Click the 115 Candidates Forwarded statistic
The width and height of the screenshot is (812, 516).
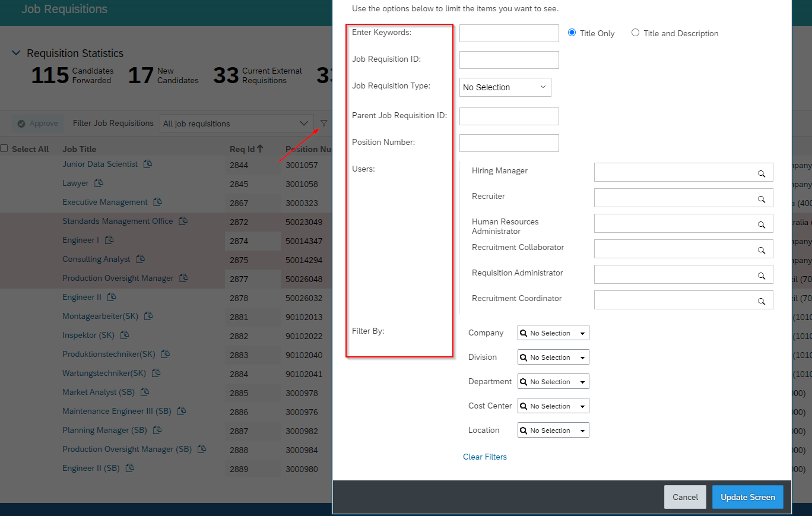point(72,75)
